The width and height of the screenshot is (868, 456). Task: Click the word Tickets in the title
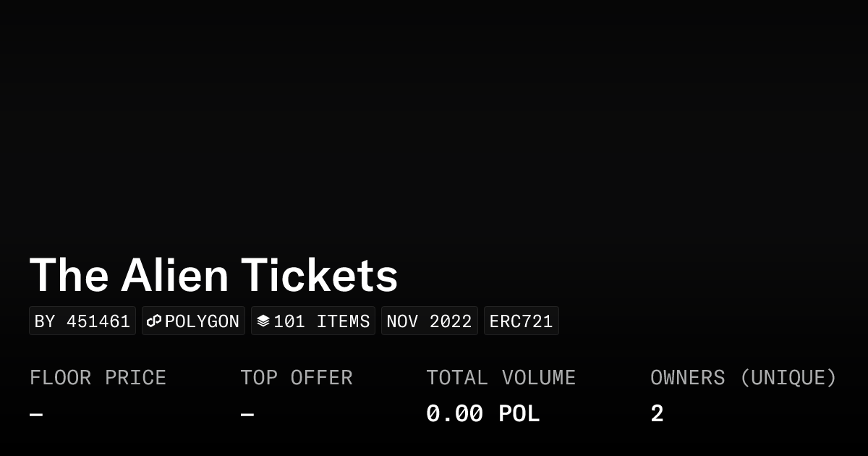click(319, 276)
